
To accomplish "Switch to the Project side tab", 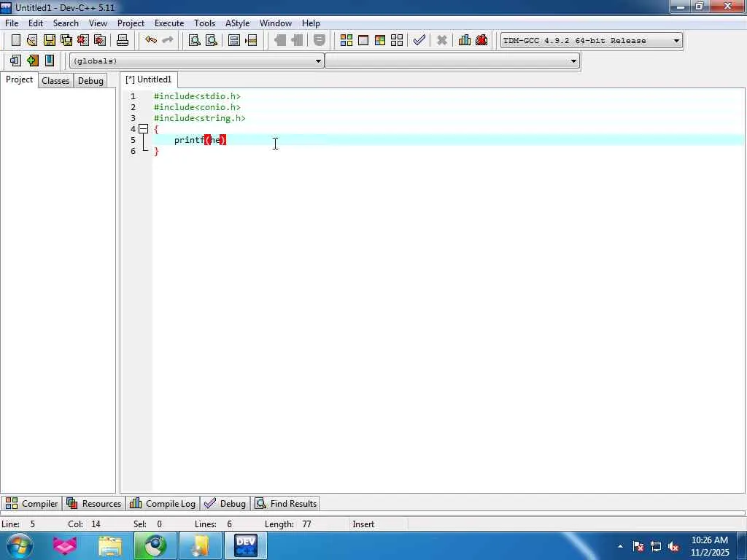I will pyautogui.click(x=19, y=79).
